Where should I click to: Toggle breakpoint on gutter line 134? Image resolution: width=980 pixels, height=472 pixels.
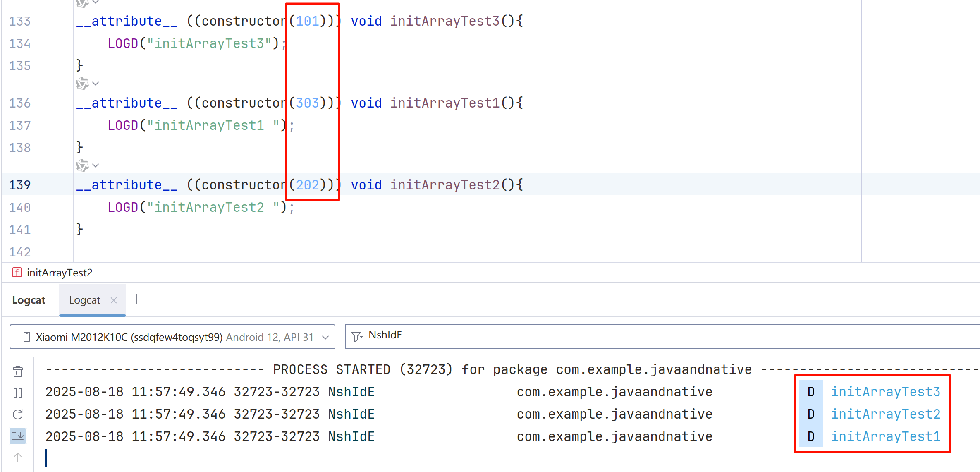click(20, 43)
